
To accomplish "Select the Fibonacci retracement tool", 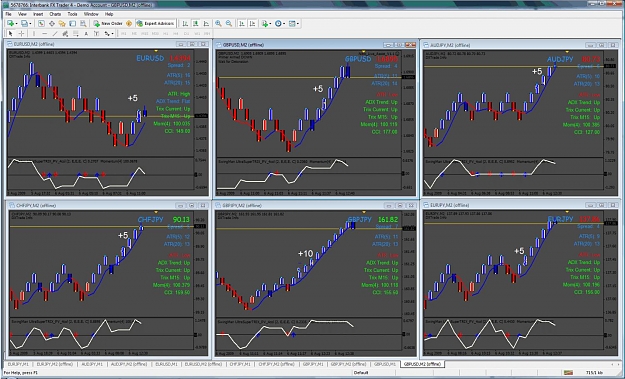I will tap(75, 34).
